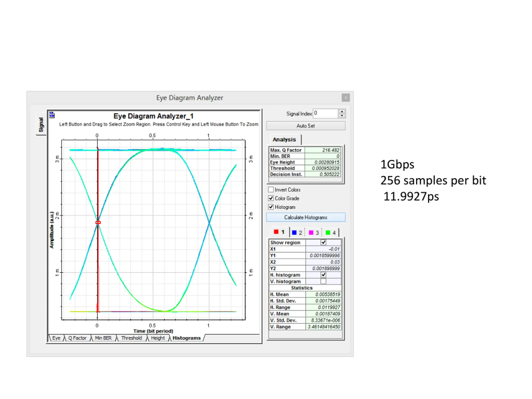Uncheck the Color Grade checkbox
The image size is (532, 399).
(271, 198)
